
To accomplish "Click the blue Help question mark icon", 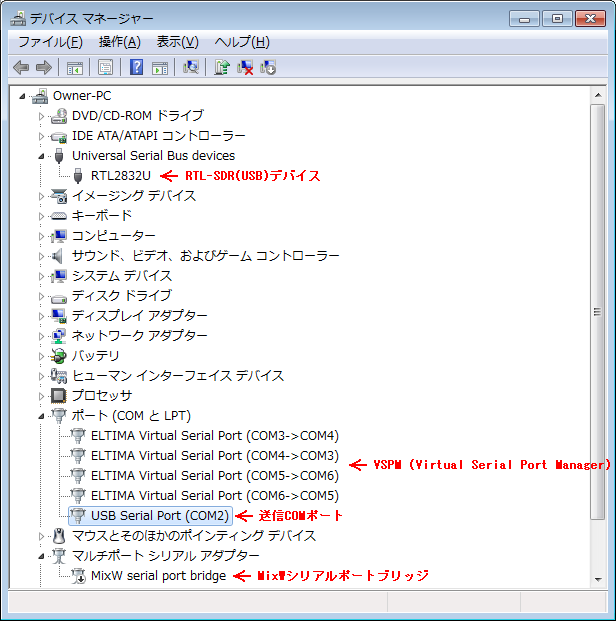I will pos(136,67).
